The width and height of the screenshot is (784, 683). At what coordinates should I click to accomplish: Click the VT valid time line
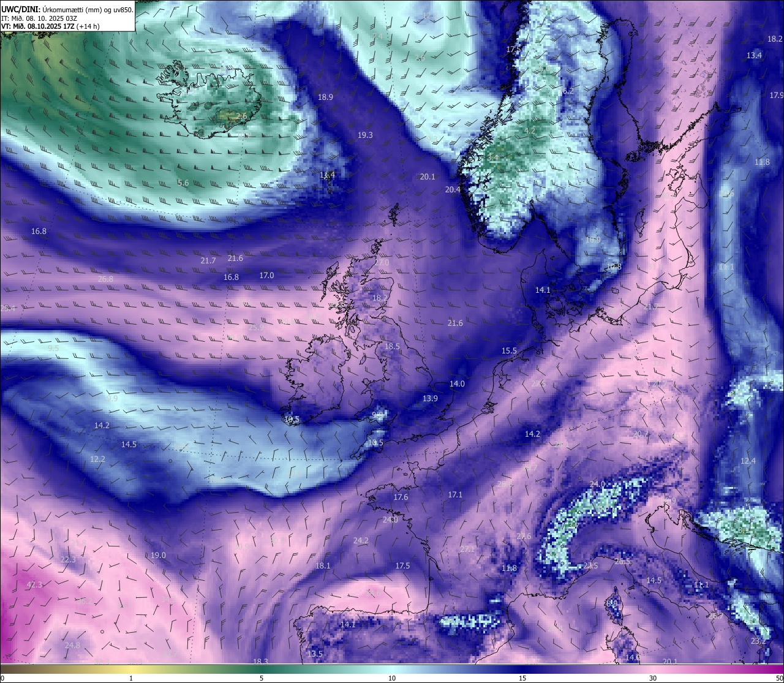click(x=50, y=26)
